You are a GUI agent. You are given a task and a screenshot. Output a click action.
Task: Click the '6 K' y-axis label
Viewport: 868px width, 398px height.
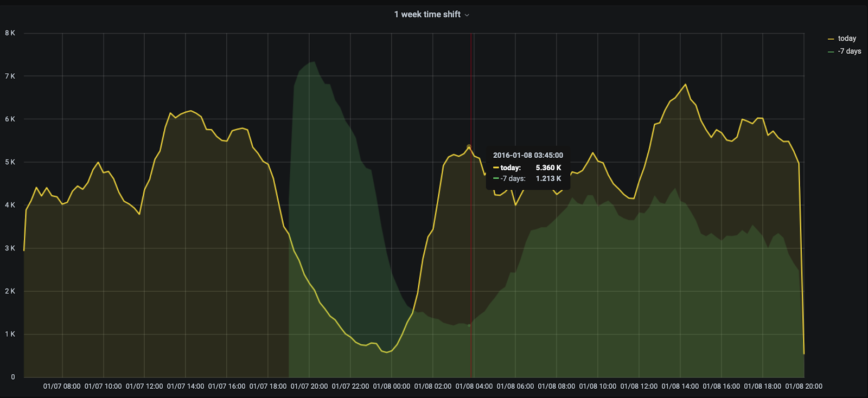point(10,119)
